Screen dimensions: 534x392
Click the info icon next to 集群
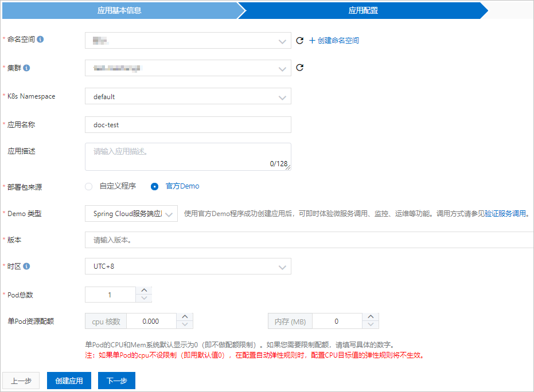pos(26,68)
